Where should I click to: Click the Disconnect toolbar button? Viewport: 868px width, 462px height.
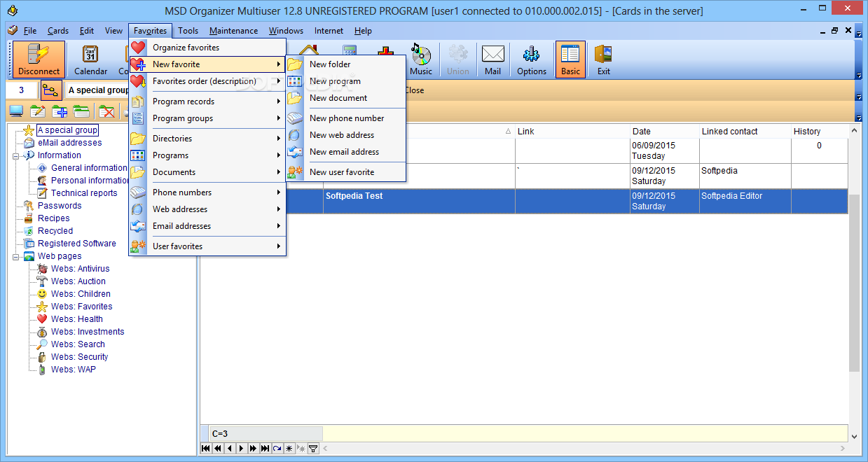click(x=39, y=59)
